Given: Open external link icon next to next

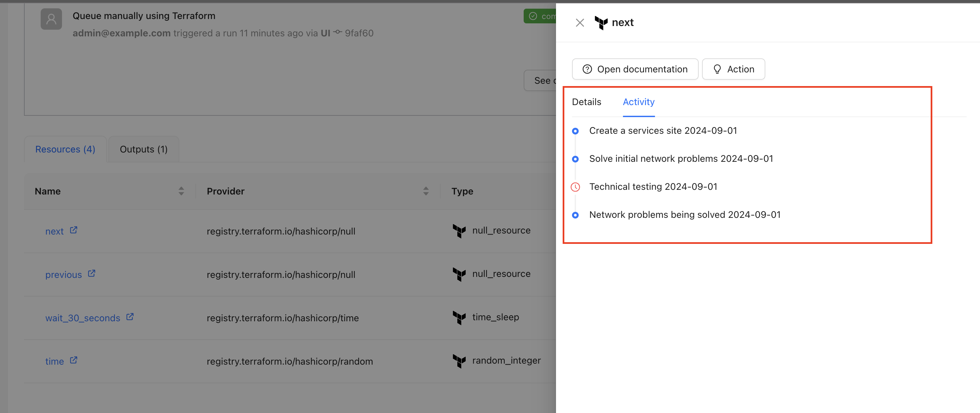Looking at the screenshot, I should coord(73,230).
